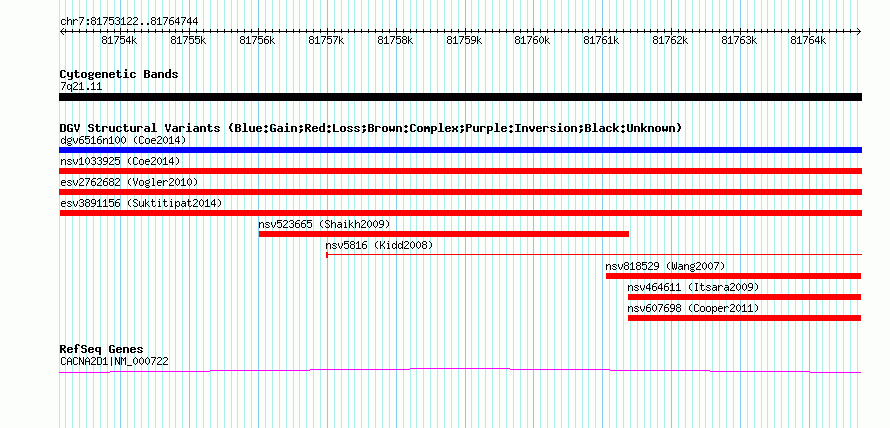Click the chr7:81753122..81764744 coordinate label
The width and height of the screenshot is (890, 428).
coord(129,22)
